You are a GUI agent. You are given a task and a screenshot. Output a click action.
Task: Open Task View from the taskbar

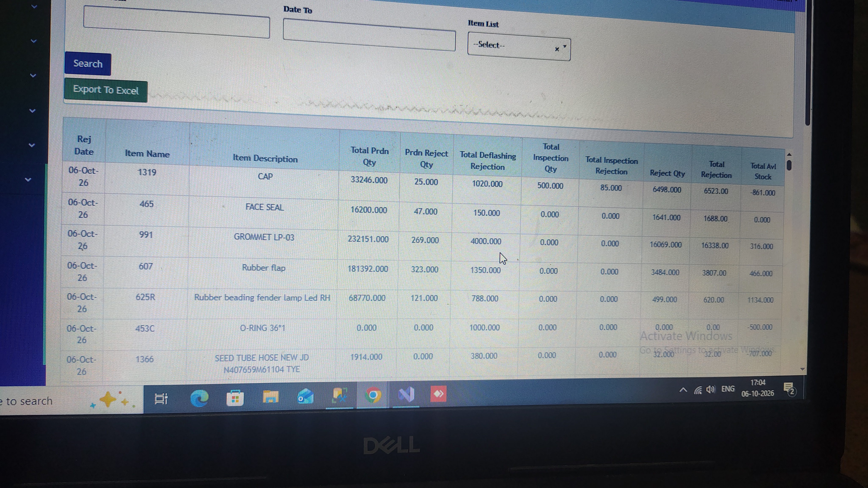click(161, 399)
